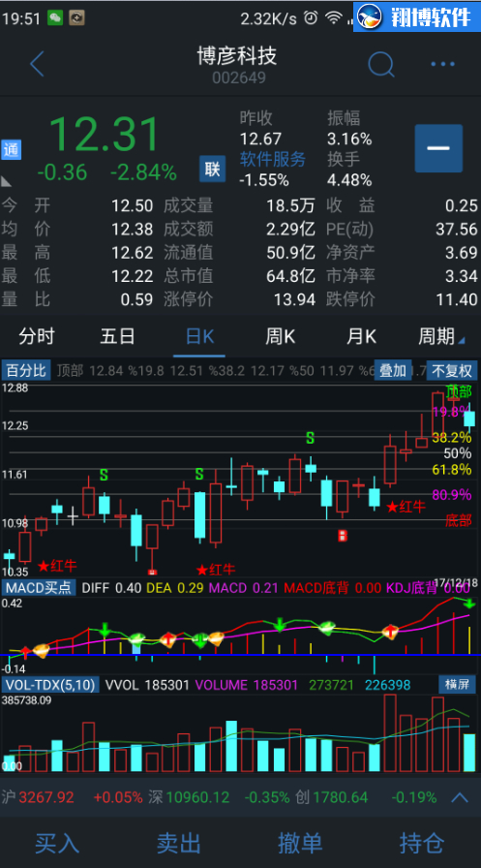The height and width of the screenshot is (868, 481).
Task: Switch to landscape with 横屏 button
Action: [457, 684]
